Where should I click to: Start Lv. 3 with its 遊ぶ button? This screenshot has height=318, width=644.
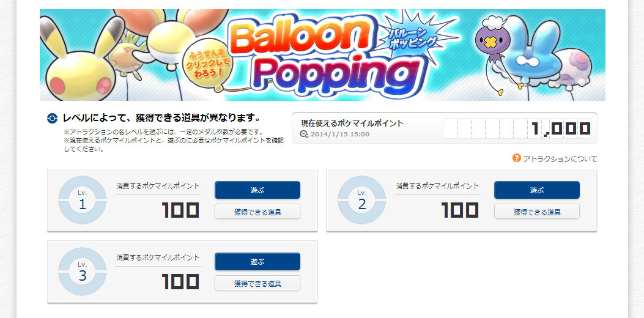[x=257, y=262]
